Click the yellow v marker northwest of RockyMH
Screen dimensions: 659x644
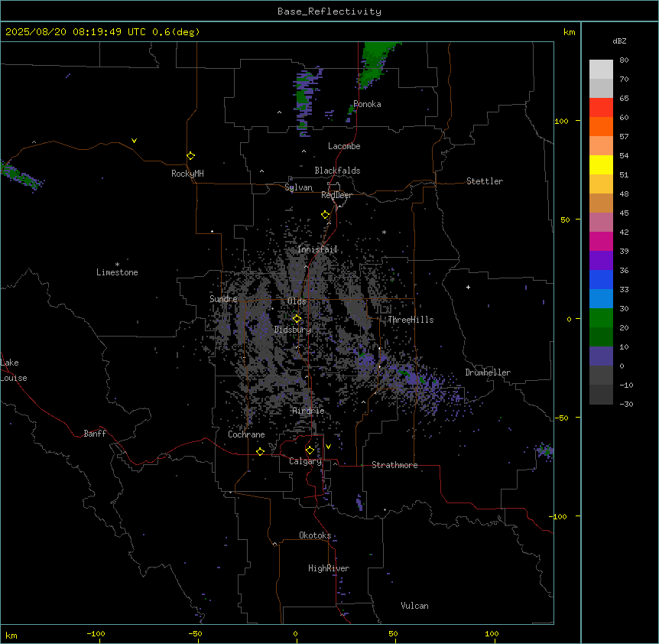[x=134, y=141]
